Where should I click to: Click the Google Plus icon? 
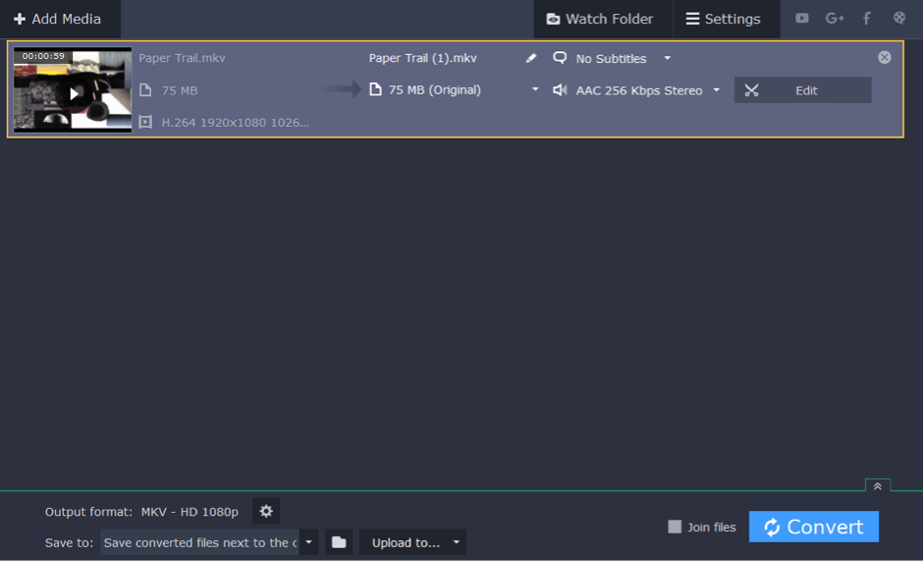click(x=835, y=19)
